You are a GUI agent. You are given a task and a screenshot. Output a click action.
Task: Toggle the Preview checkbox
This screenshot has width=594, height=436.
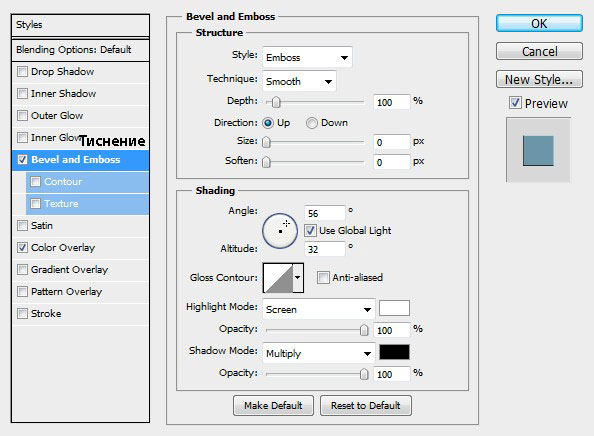515,103
